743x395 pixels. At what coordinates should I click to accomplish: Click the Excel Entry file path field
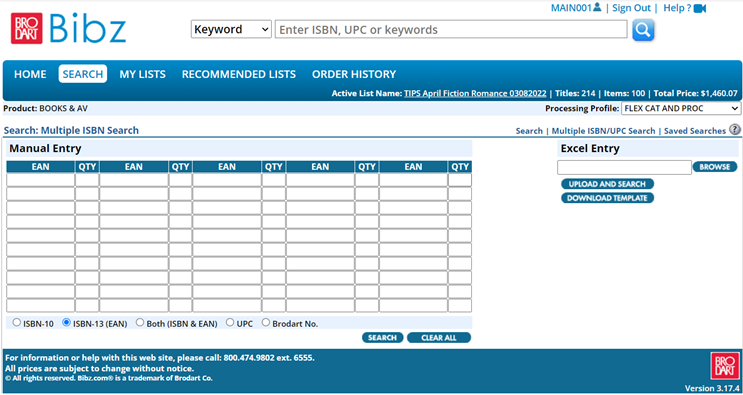click(x=625, y=167)
